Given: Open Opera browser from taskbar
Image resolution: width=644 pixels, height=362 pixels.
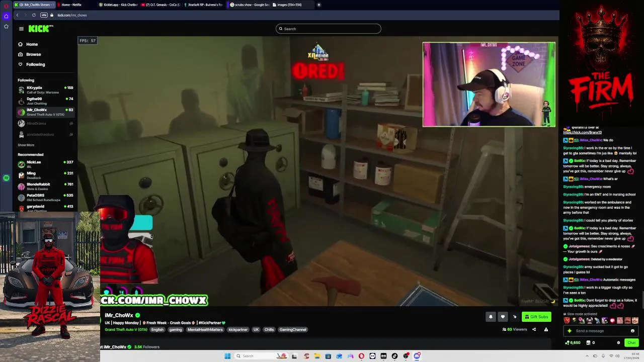Looking at the screenshot, I should tap(361, 356).
